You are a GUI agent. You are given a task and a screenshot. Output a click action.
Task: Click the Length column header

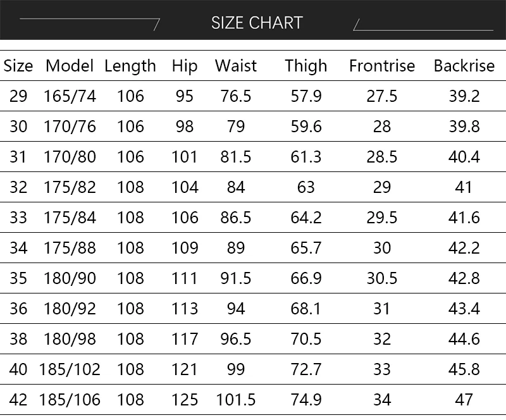130,66
